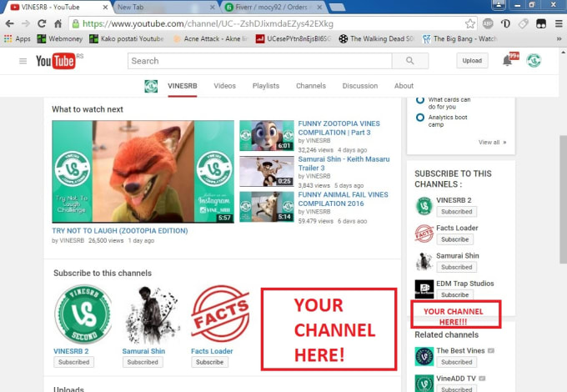The image size is (567, 392).
Task: Open the new tab button
Action: click(x=337, y=8)
